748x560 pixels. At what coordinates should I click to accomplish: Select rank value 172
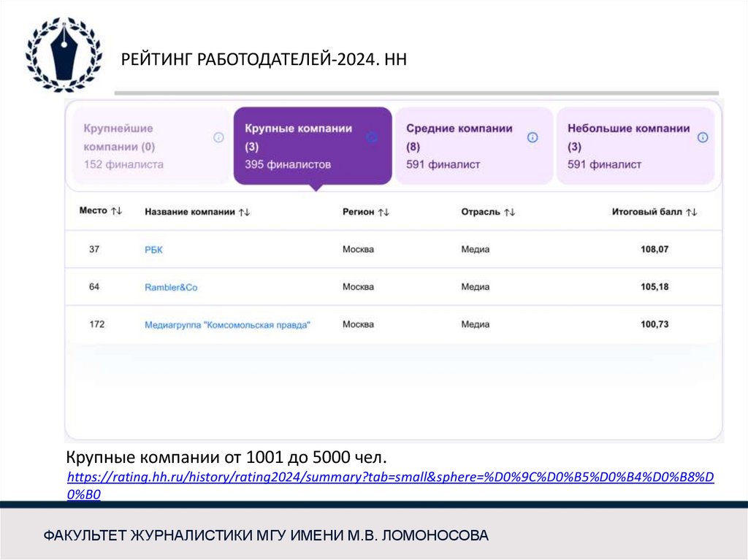[97, 324]
